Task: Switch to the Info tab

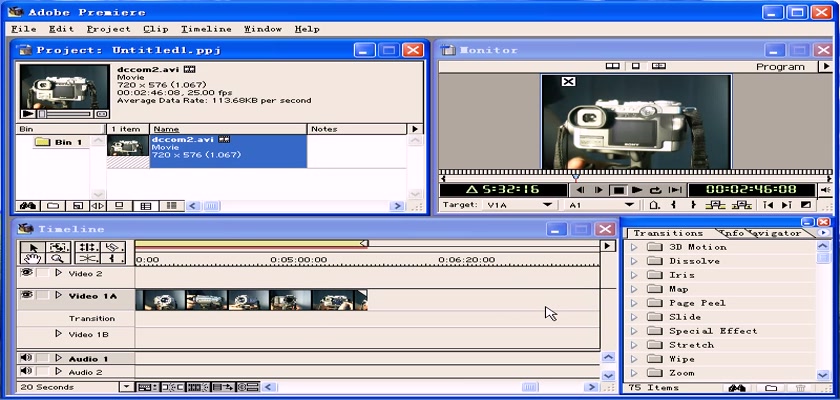Action: (732, 233)
